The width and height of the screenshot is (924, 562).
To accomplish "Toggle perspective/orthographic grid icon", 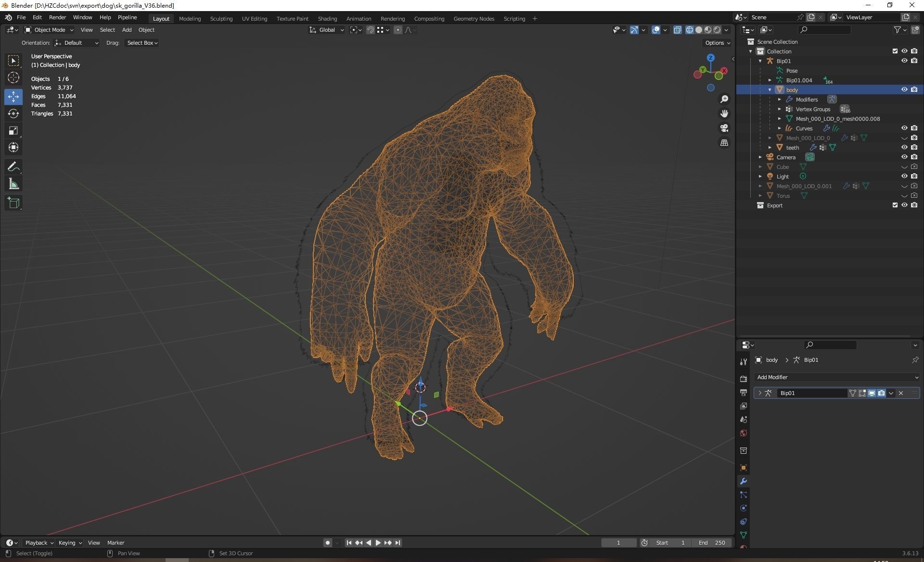I will [x=724, y=142].
